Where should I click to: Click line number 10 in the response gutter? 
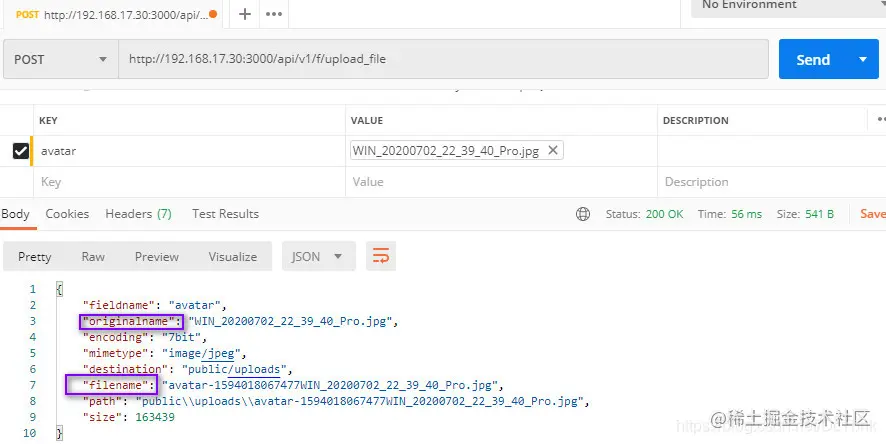tap(29, 433)
